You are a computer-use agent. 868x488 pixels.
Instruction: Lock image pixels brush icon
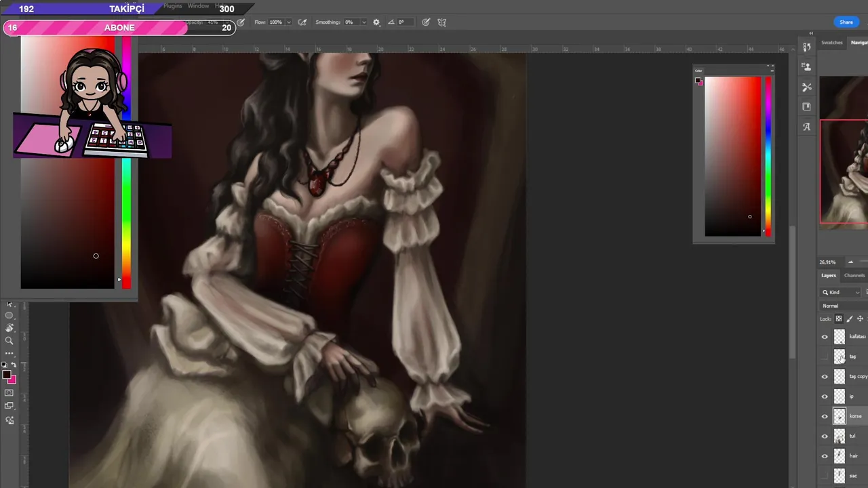[x=850, y=319]
